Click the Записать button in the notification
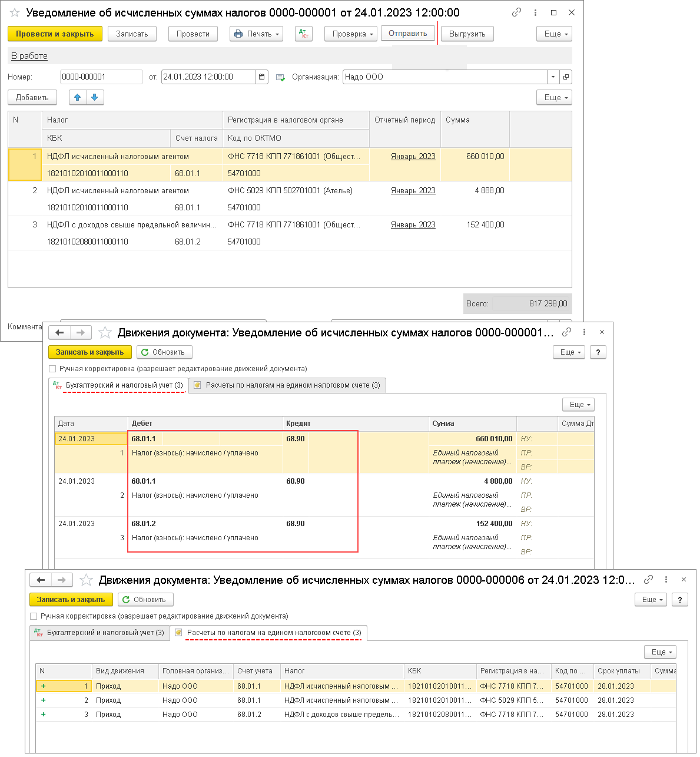This screenshot has width=700, height=757. click(132, 34)
